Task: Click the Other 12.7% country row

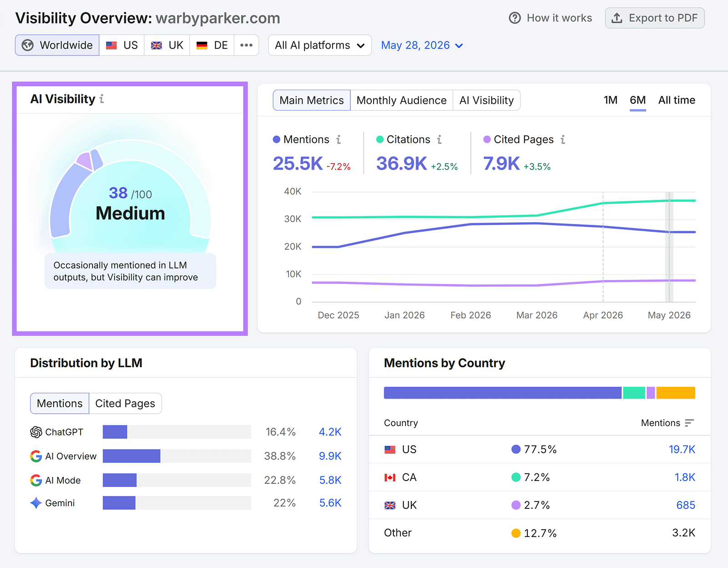Action: pyautogui.click(x=540, y=533)
